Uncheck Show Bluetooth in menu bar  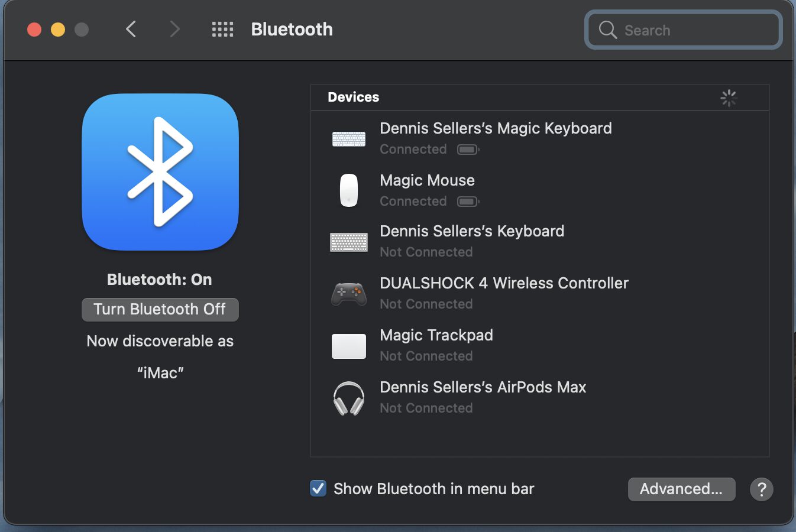318,488
